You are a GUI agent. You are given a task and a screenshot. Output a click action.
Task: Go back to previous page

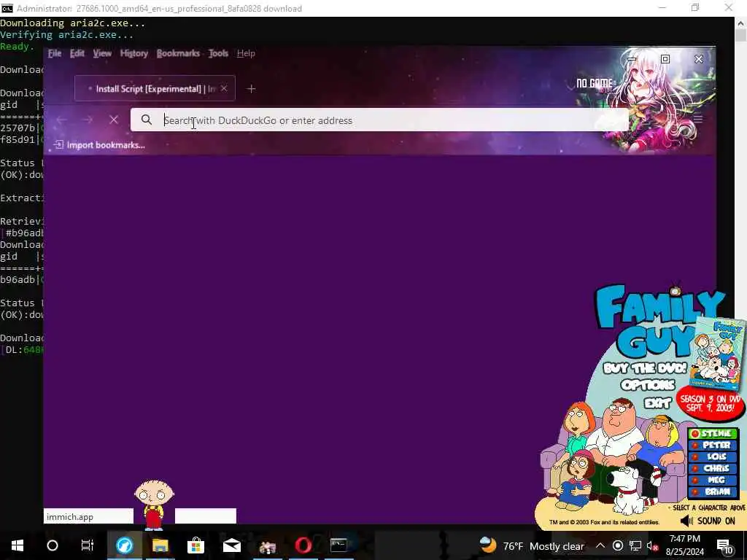tap(61, 120)
